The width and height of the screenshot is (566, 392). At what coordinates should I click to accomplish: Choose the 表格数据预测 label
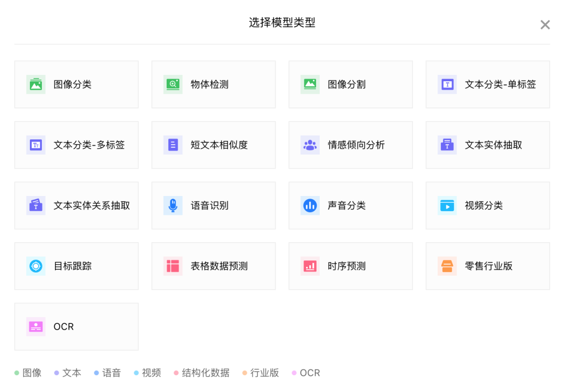point(219,266)
